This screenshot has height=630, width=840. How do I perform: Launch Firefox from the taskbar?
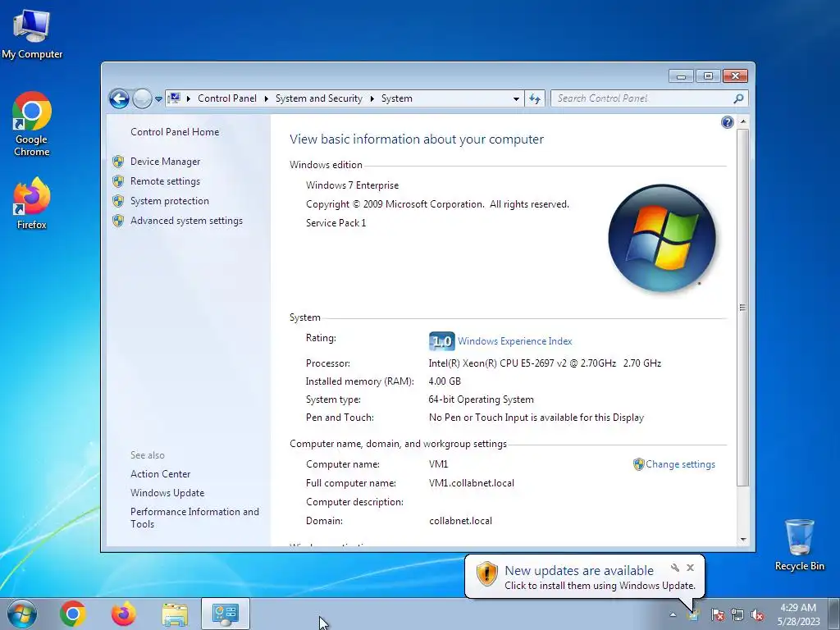click(123, 614)
